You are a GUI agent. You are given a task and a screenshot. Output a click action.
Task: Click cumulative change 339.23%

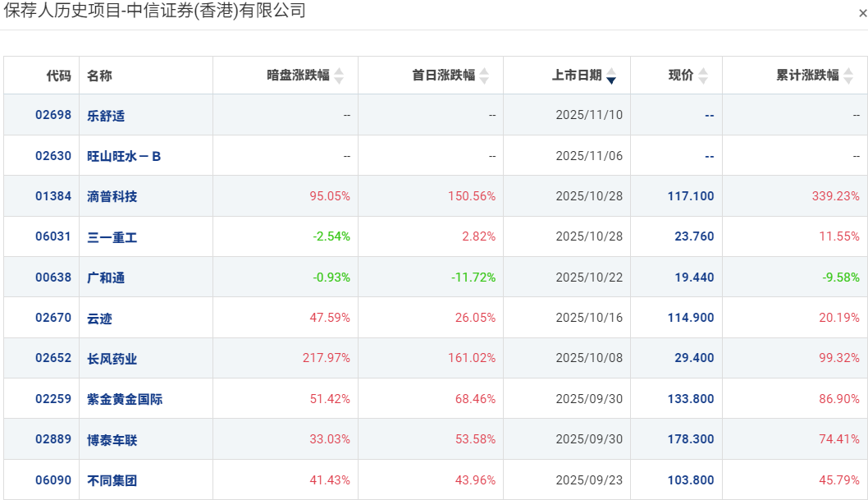[835, 196]
